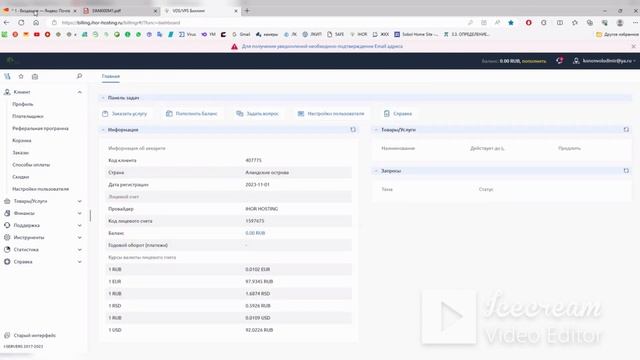Click the пополнить link in header

[x=534, y=61]
